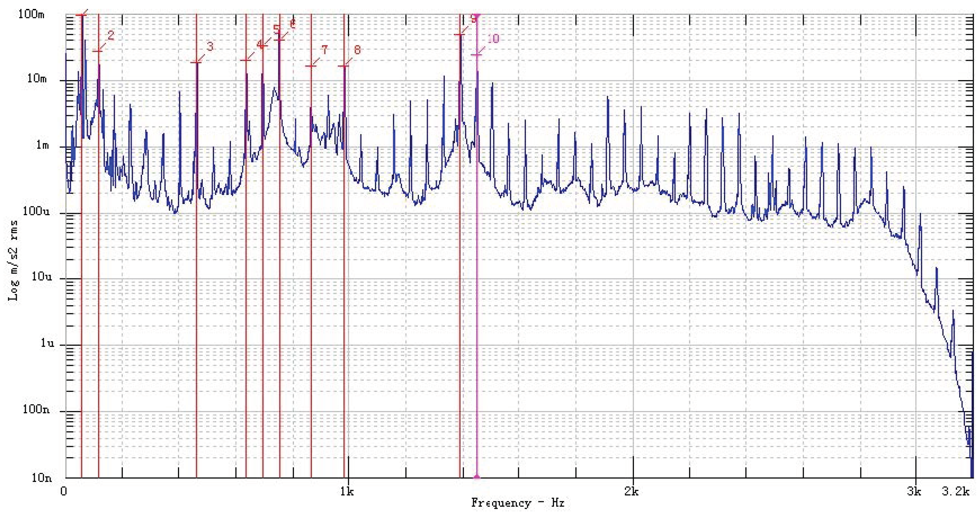
Task: Click the 100m top amplitude axis label
Action: (31, 14)
